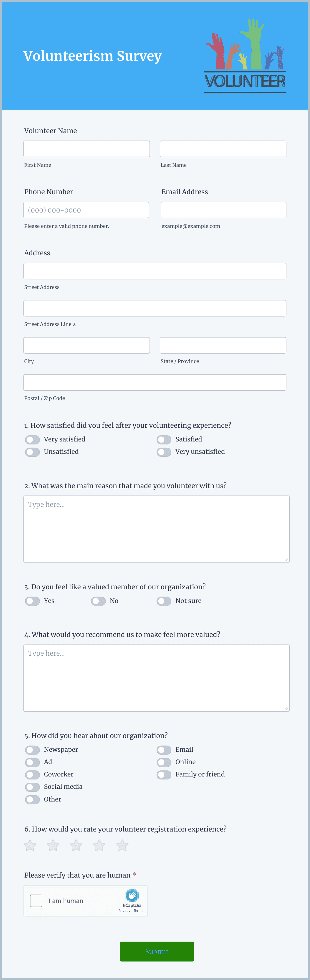Screen dimensions: 310x980
Task: Toggle the Newspaper option
Action: pyautogui.click(x=32, y=750)
